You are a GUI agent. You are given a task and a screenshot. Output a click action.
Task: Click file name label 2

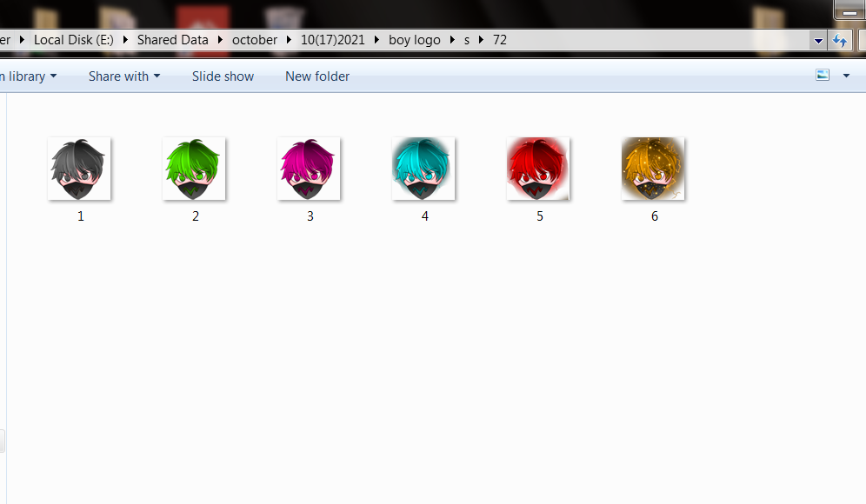coord(196,216)
